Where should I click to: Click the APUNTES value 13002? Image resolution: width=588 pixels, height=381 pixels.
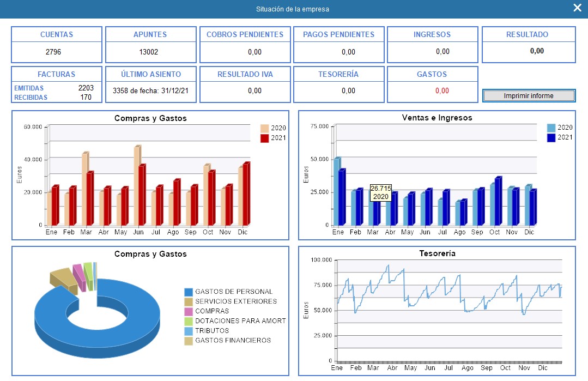[x=150, y=52]
